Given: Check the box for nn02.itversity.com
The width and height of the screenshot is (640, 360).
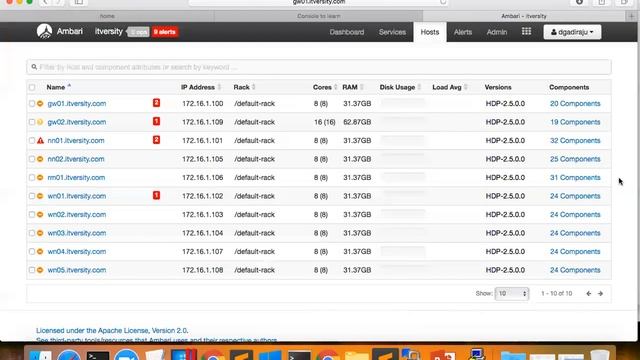Looking at the screenshot, I should 32,159.
